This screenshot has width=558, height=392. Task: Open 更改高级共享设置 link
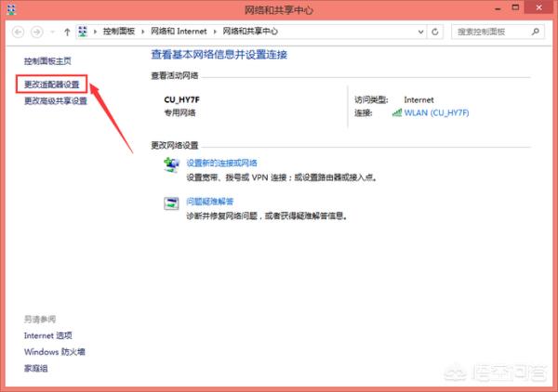coord(56,101)
